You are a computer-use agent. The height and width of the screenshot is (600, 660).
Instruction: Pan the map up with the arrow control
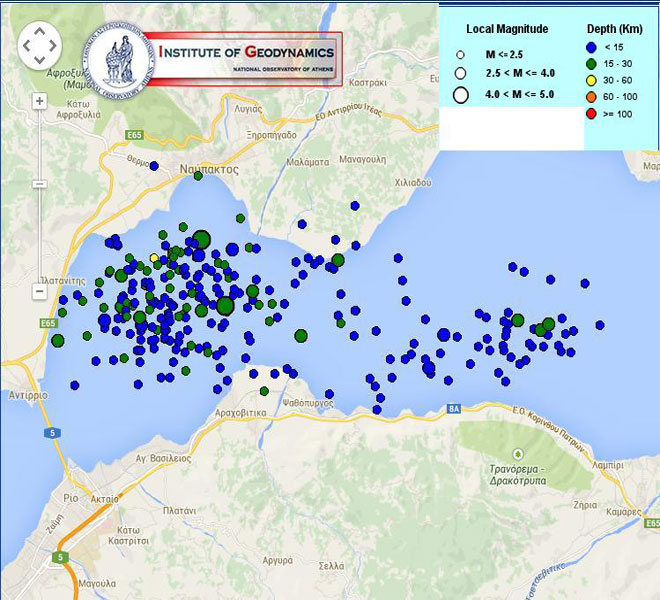(x=40, y=30)
